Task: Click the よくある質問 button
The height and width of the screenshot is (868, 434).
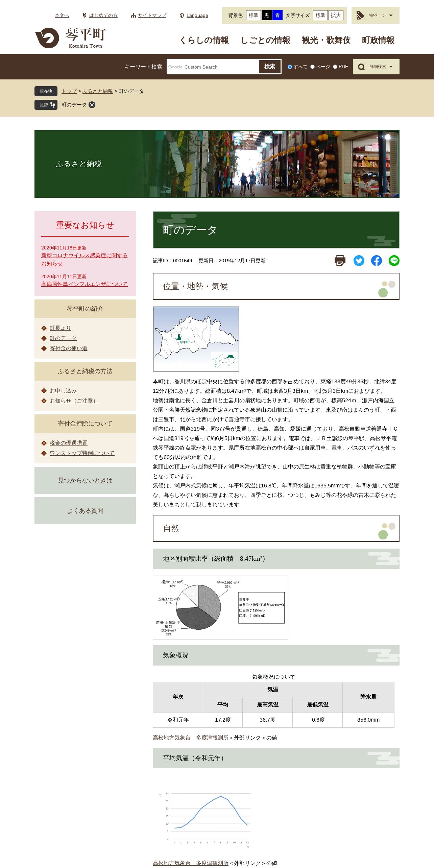Action: click(85, 511)
